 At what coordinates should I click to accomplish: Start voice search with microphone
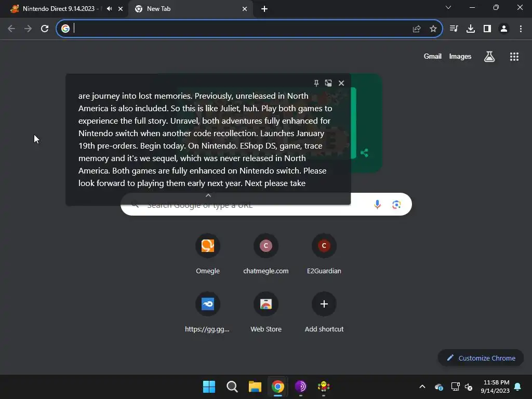[x=377, y=204]
